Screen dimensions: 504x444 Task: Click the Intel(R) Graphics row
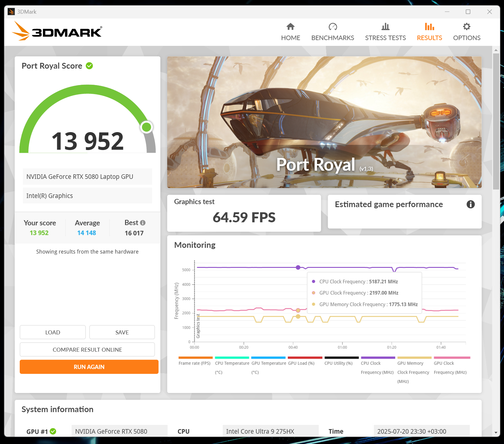click(x=87, y=196)
